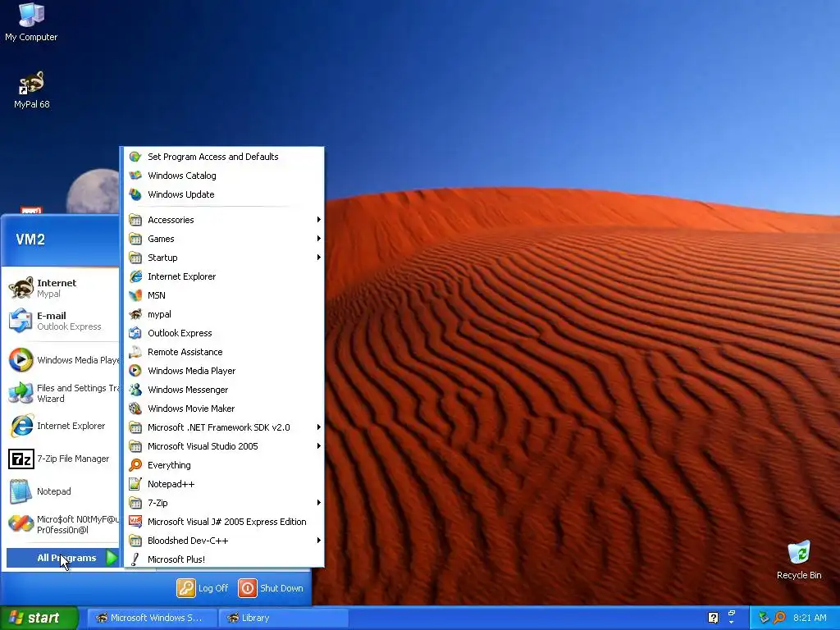
Task: Click the Set Program Access and Defaults icon
Action: tap(135, 157)
